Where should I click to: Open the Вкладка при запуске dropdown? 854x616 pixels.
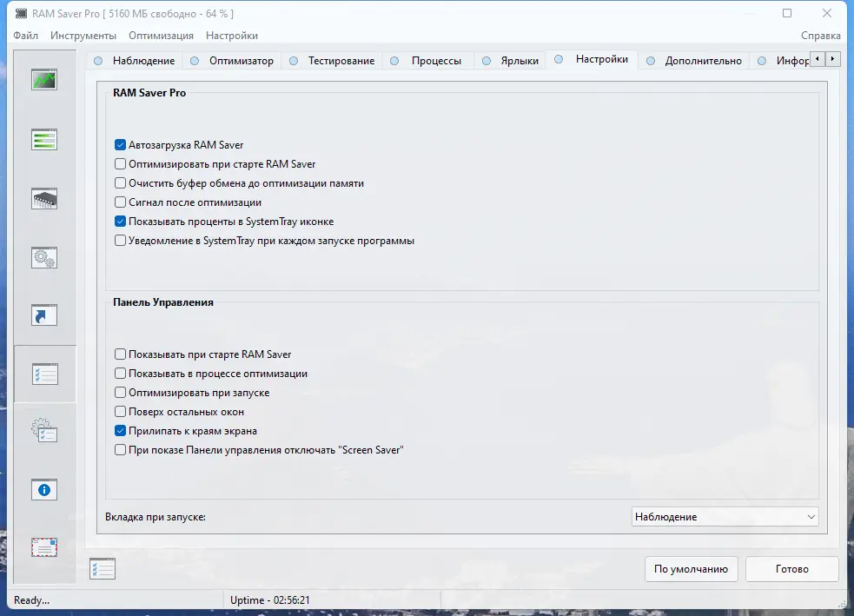point(725,516)
